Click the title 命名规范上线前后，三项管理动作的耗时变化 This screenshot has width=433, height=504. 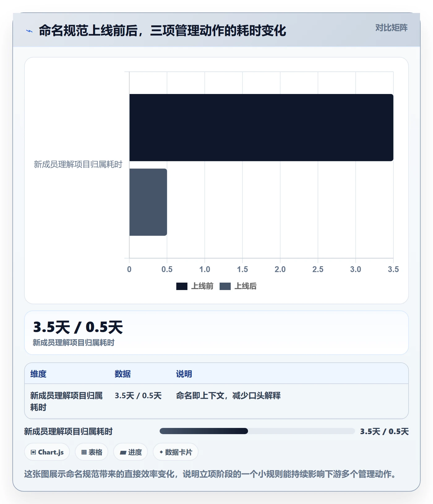162,31
